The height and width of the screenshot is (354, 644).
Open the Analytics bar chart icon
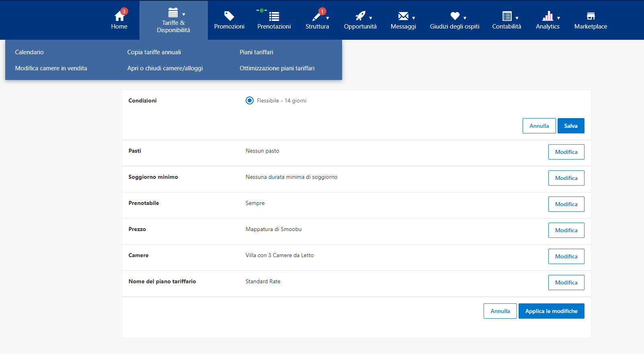pyautogui.click(x=548, y=16)
